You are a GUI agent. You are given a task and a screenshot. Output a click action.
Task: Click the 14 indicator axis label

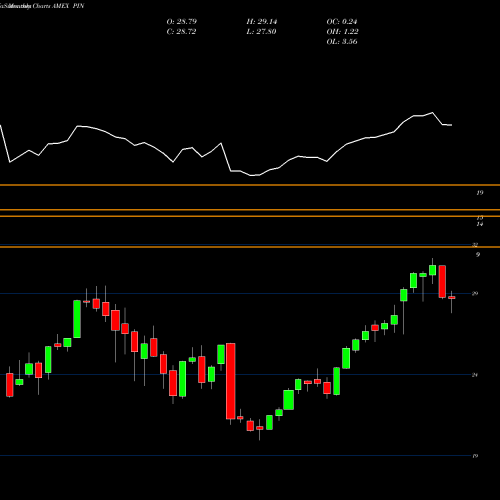point(480,224)
